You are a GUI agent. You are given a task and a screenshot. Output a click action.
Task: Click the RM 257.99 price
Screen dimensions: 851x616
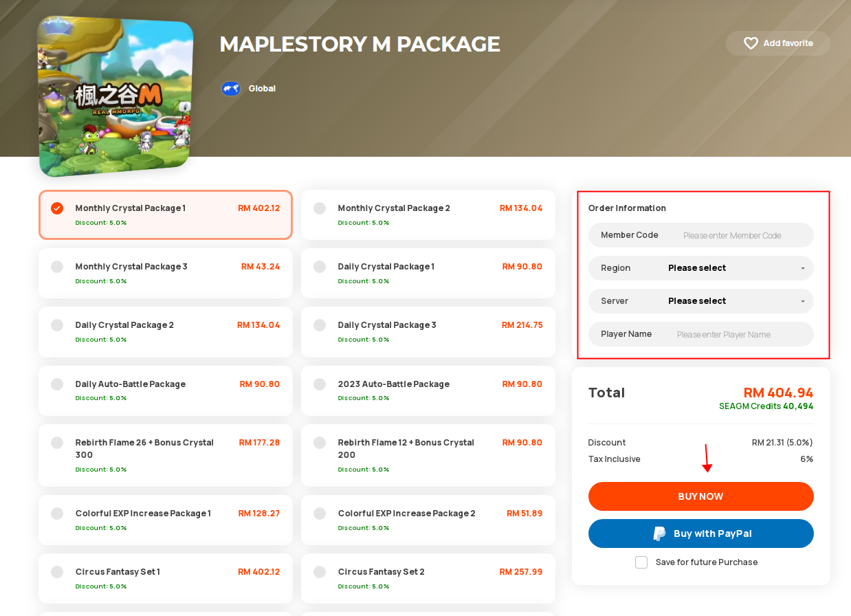click(x=521, y=572)
